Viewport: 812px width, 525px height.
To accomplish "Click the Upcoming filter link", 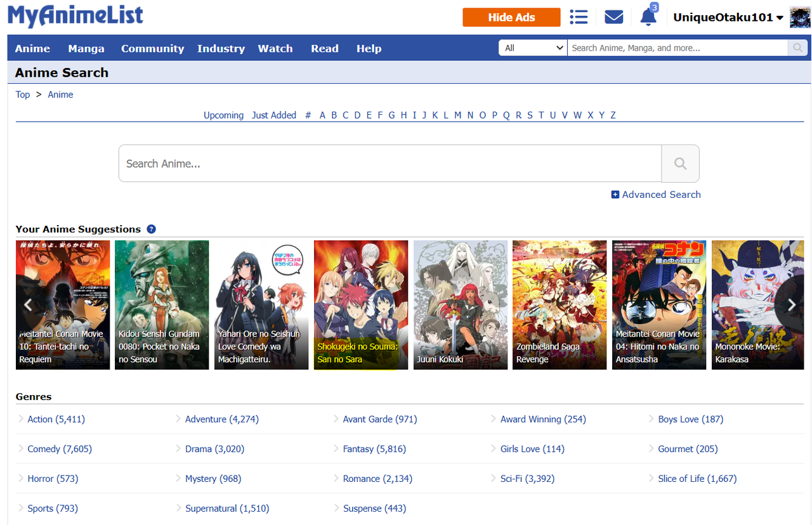I will pyautogui.click(x=223, y=115).
